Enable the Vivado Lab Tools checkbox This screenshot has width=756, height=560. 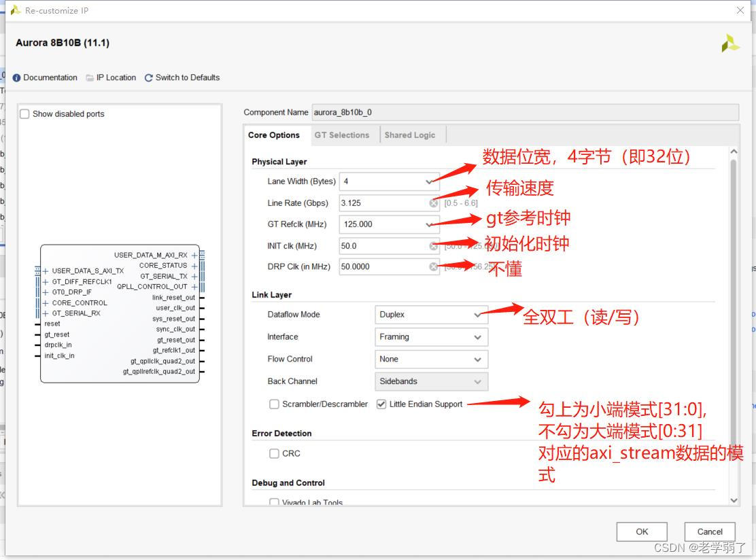point(274,503)
